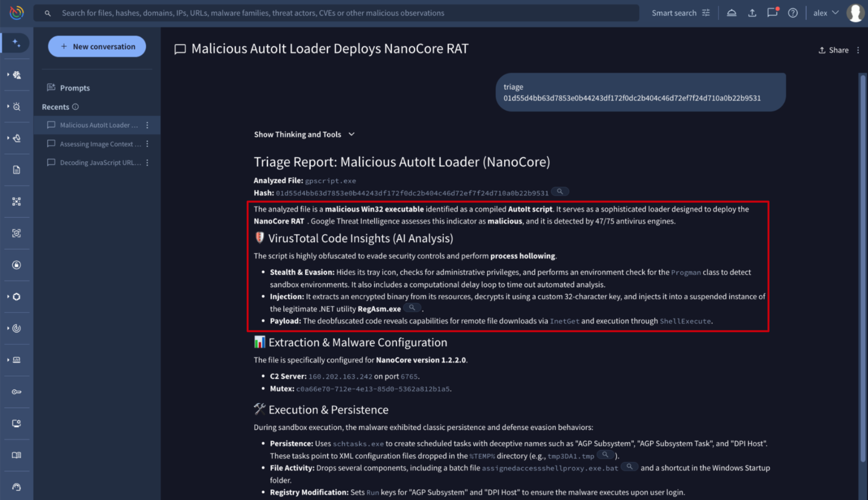This screenshot has height=500, width=868.
Task: Click the Execution & Persistence heading
Action: tap(328, 410)
